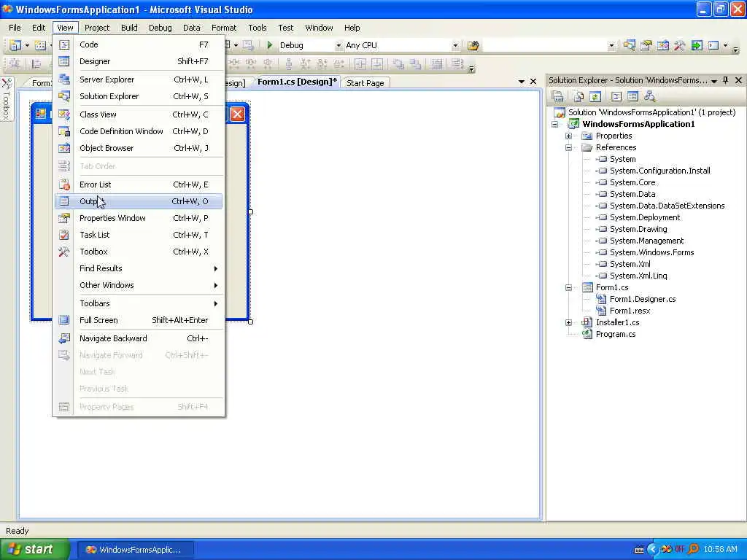Click the New Project toolbar icon
The height and width of the screenshot is (560, 747).
[x=15, y=45]
